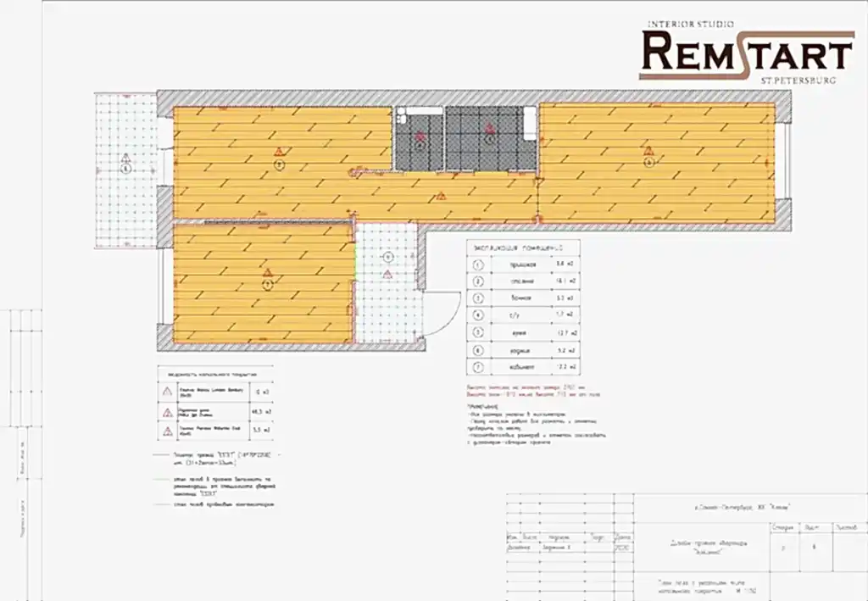
Task: Click the triangle marker in the bottom-left parquet room
Action: 267,273
